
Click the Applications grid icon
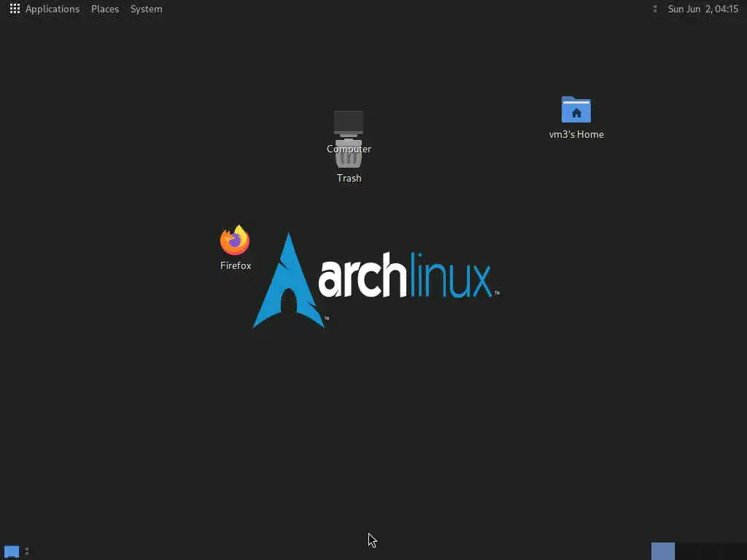pos(15,9)
